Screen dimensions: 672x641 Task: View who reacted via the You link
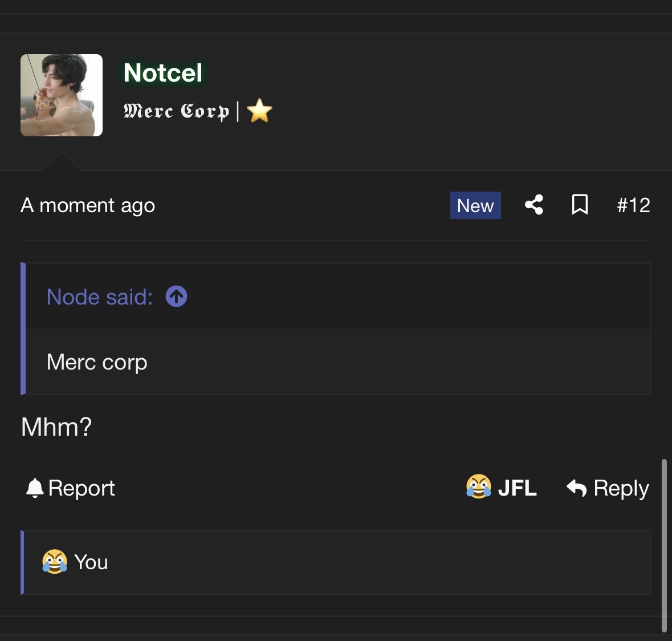91,562
